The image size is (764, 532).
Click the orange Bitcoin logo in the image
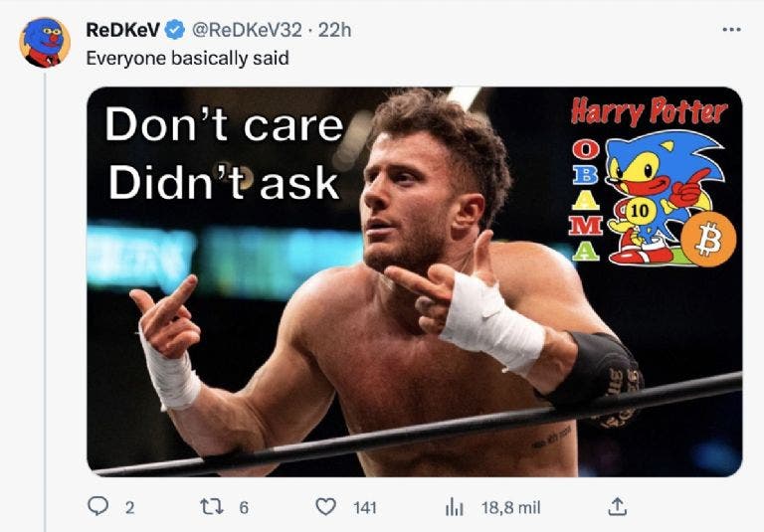(x=710, y=241)
